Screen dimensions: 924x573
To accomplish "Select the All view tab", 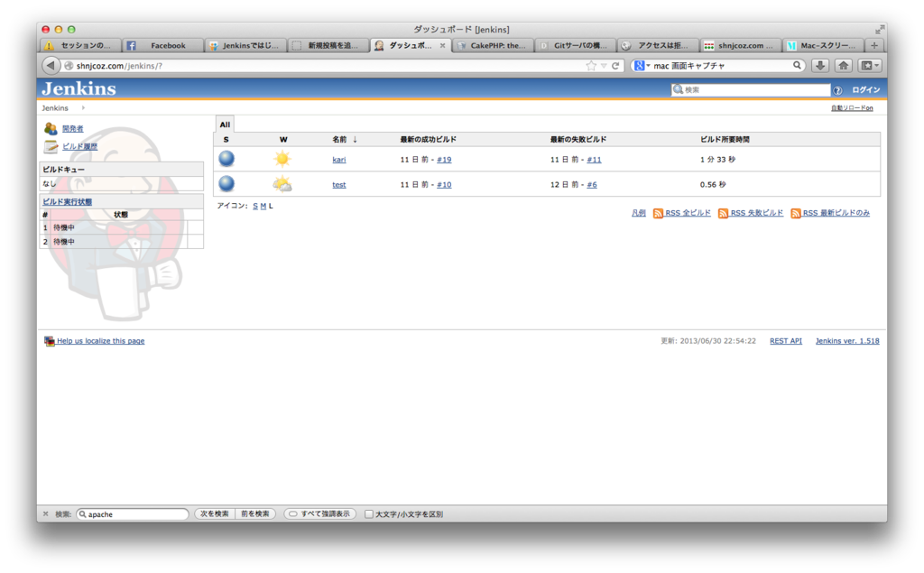I will click(225, 125).
